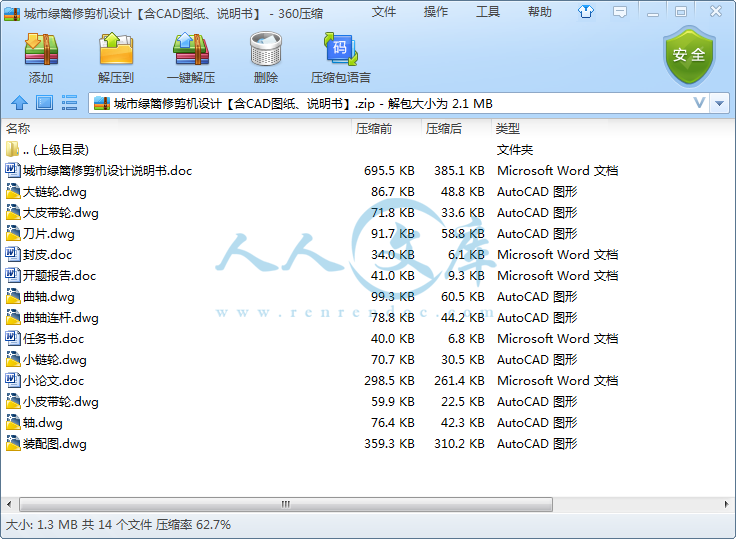Click the scrollbar left arrow
The image size is (736, 539).
point(9,505)
